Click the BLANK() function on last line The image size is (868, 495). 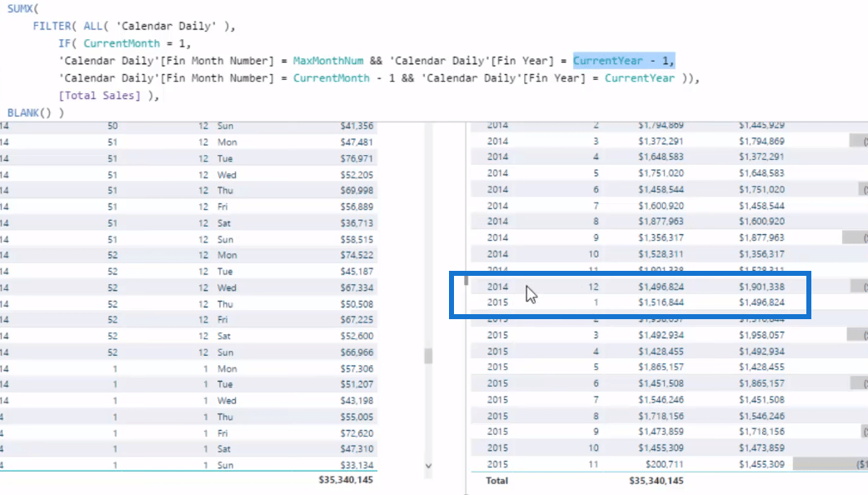click(x=29, y=112)
